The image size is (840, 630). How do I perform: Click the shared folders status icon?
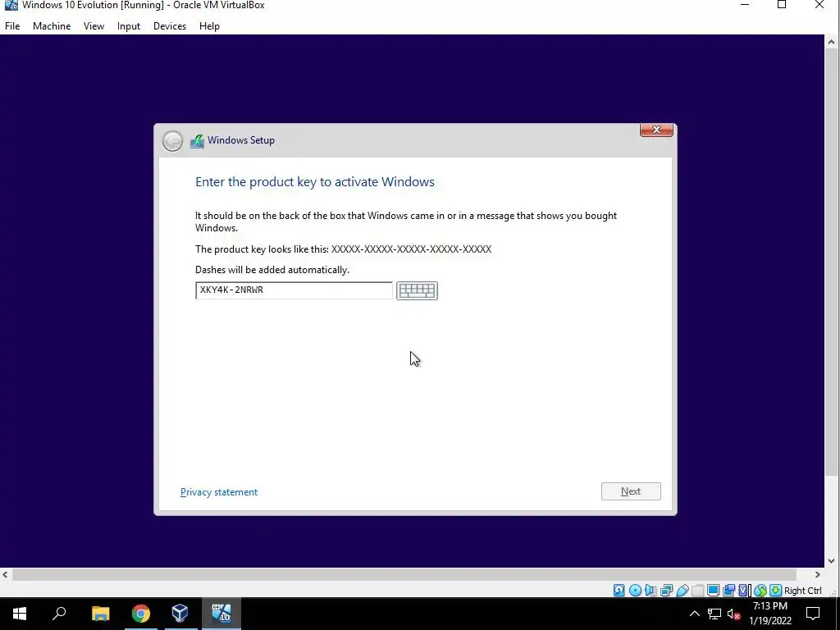coord(697,591)
